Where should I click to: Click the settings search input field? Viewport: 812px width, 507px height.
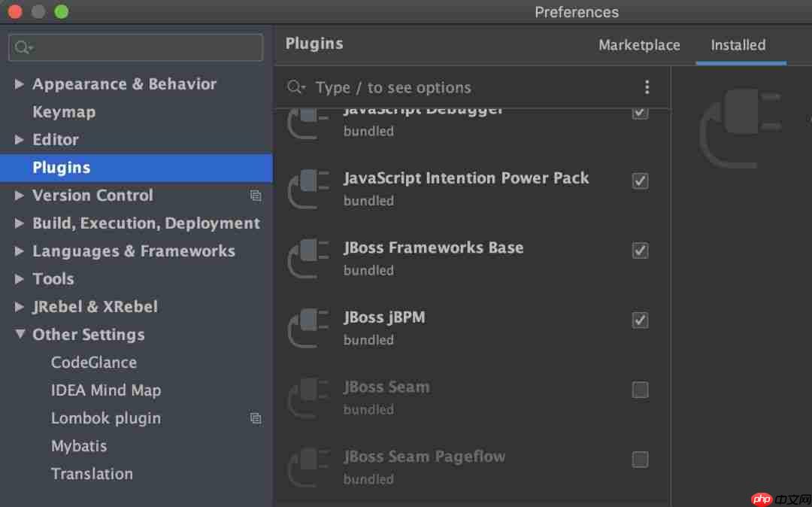pos(135,47)
